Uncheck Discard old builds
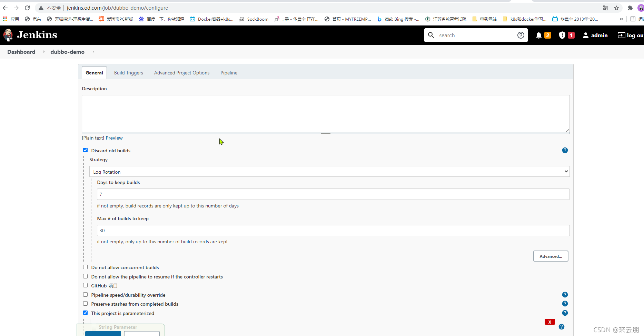Image resolution: width=644 pixels, height=336 pixels. 86,150
